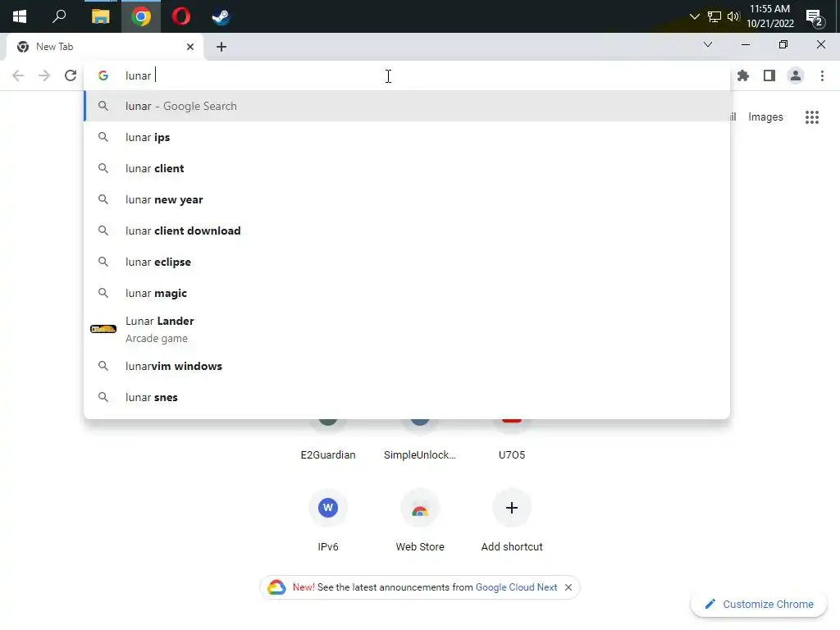Go back with the back arrow
Image resolution: width=840 pixels, height=630 pixels.
(x=18, y=75)
